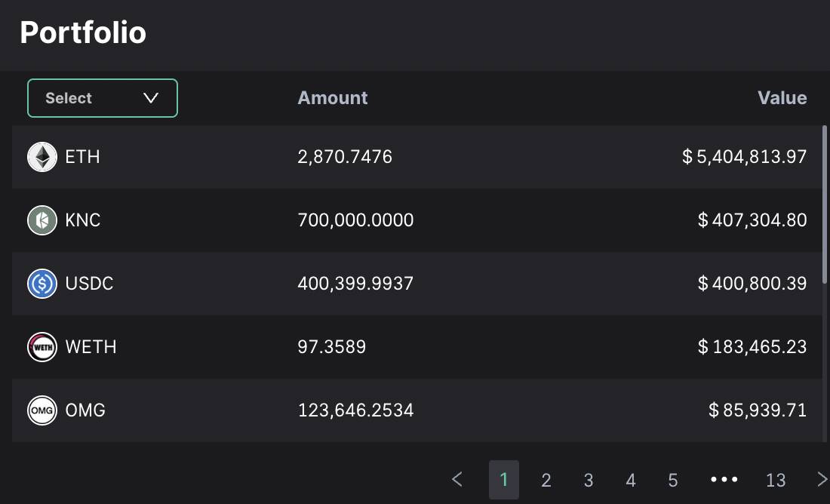Click the WETH token icon
This screenshot has height=504, width=830.
41,347
